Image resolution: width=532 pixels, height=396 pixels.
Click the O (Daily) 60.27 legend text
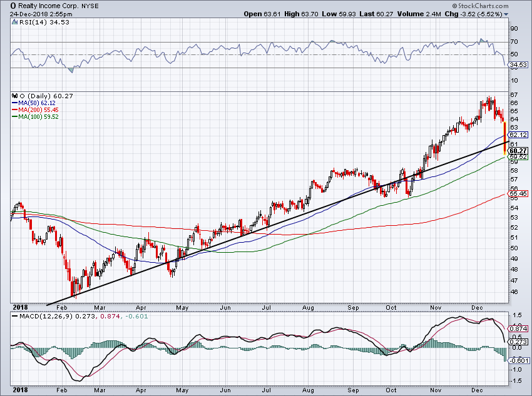tap(46, 96)
